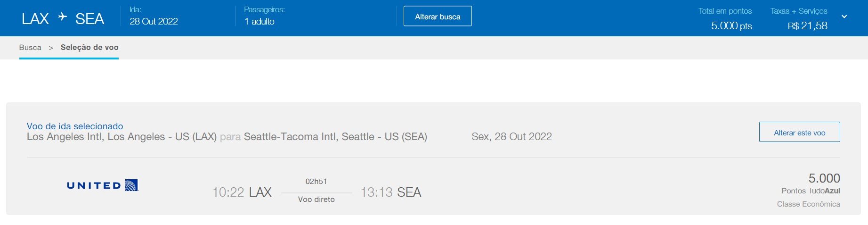Click the 02h51 flight duration label

tap(316, 182)
